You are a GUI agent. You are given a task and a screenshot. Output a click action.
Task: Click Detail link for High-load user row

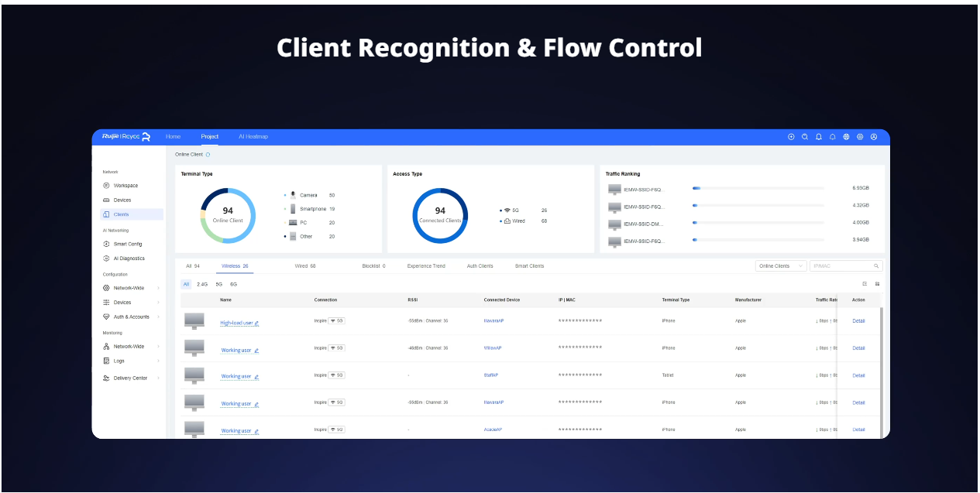tap(858, 321)
